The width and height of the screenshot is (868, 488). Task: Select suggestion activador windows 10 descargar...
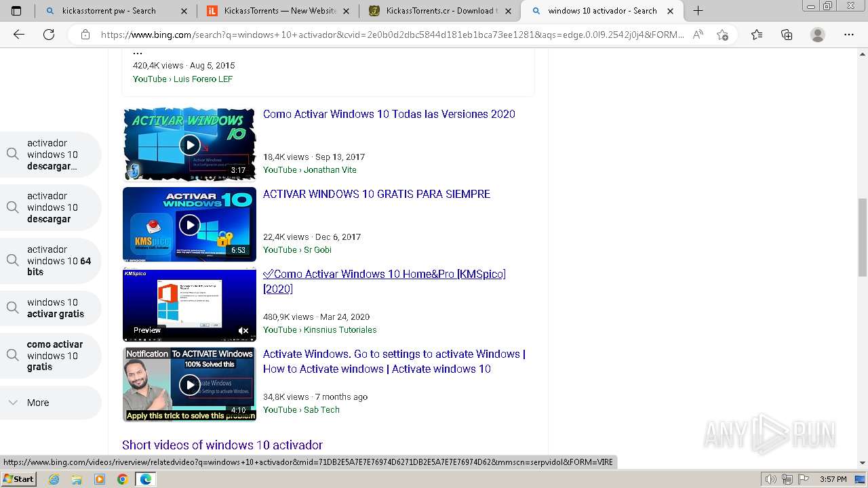51,207
